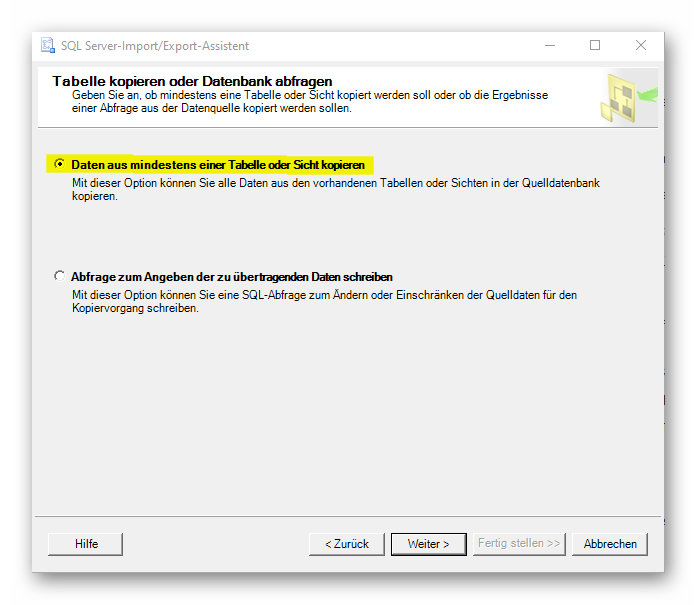The width and height of the screenshot is (697, 605).
Task: Click the label 'Daten aus mindestens einer Tabelle oder Sicht kopieren'
Action: click(217, 164)
